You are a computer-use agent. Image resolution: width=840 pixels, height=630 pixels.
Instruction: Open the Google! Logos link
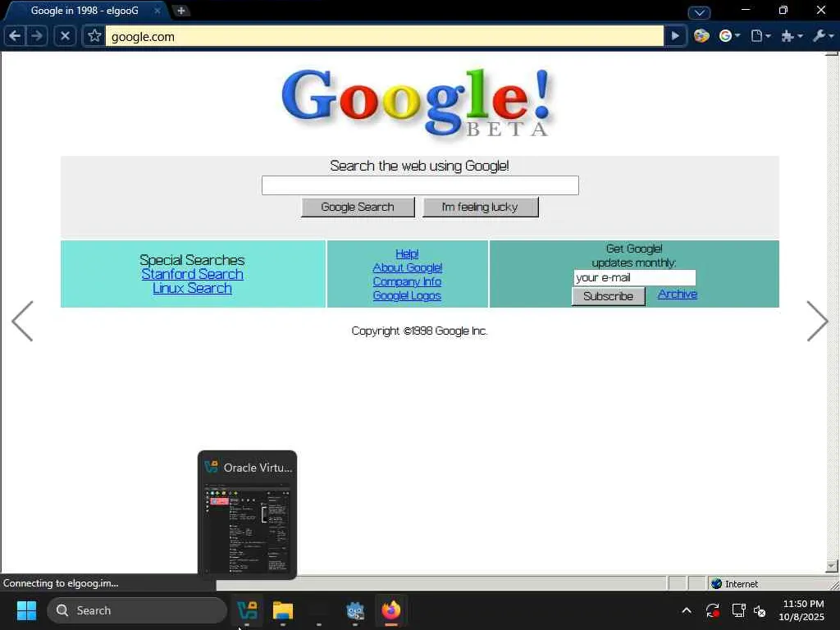click(407, 295)
